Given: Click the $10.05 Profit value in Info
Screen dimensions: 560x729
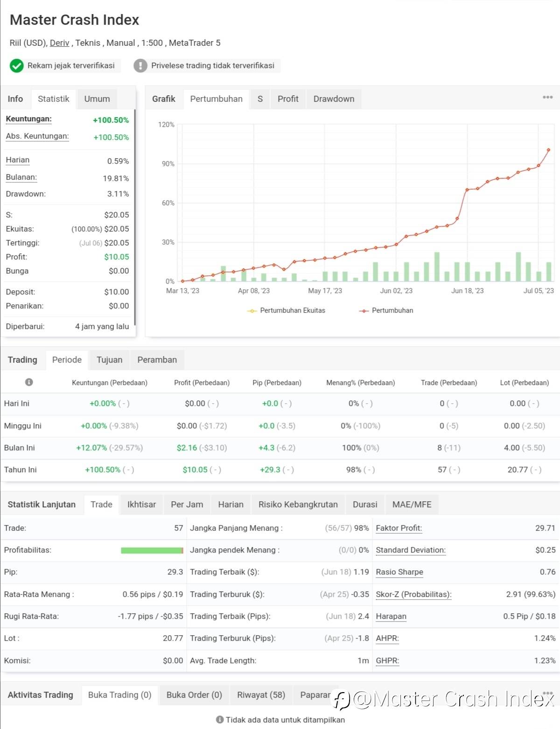Looking at the screenshot, I should pyautogui.click(x=117, y=257).
